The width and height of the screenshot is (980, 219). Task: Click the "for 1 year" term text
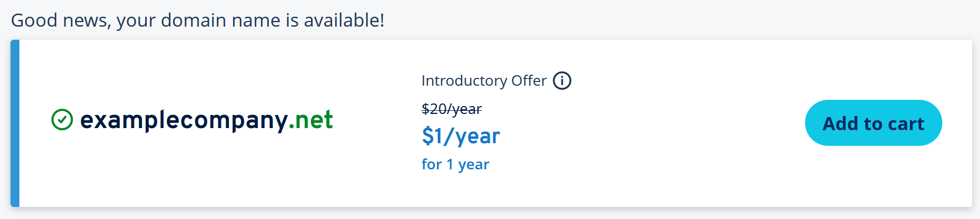(x=455, y=164)
